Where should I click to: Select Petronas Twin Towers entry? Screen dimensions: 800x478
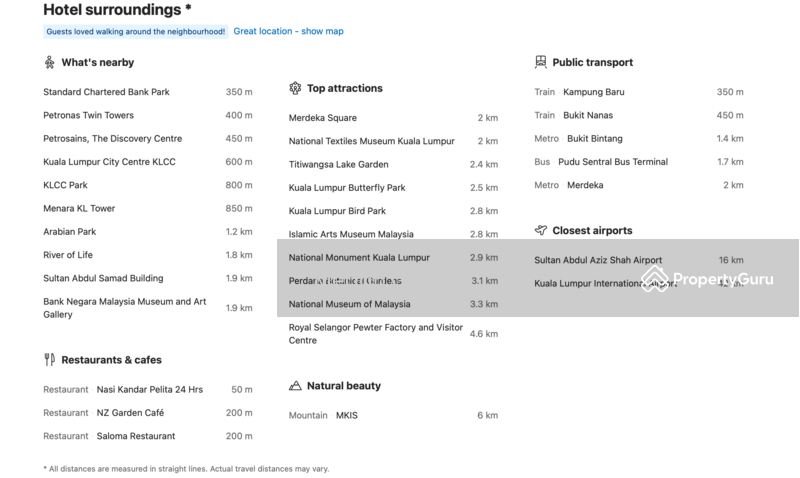[88, 115]
